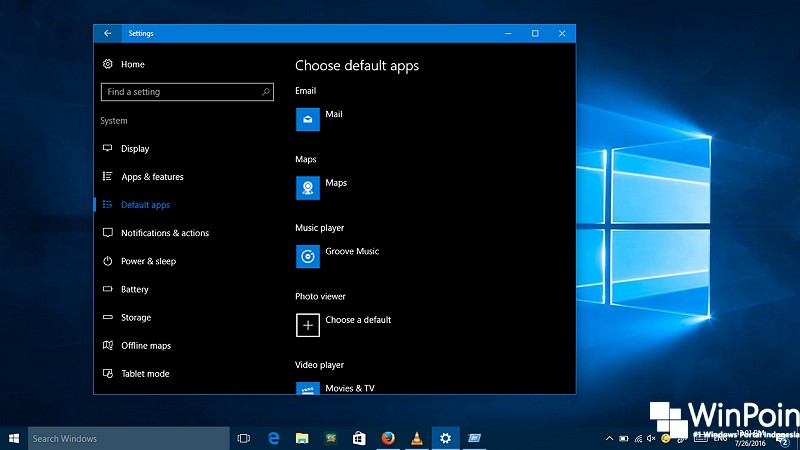The height and width of the screenshot is (450, 800).
Task: Click the plus icon under Photo viewer
Action: [x=308, y=325]
